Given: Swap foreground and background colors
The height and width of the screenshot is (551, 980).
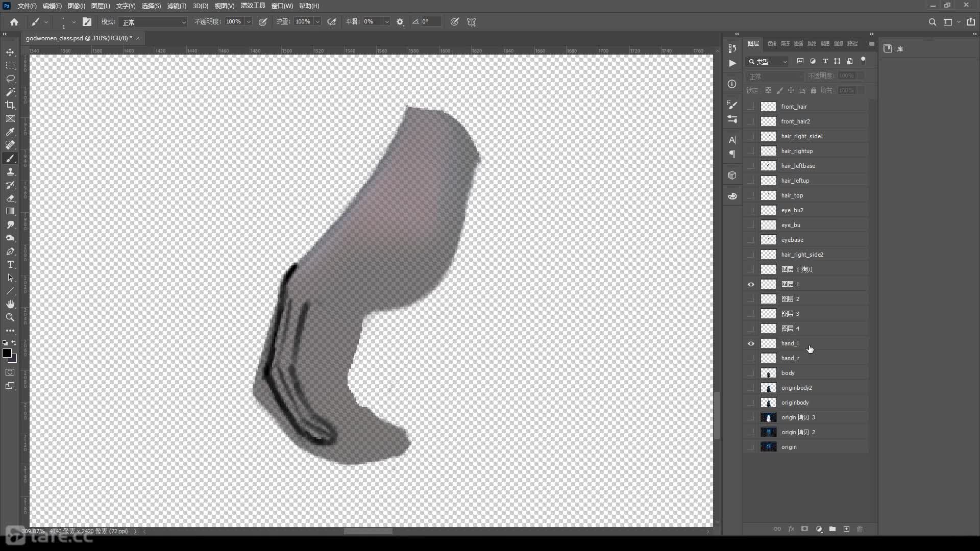Looking at the screenshot, I should tap(14, 343).
